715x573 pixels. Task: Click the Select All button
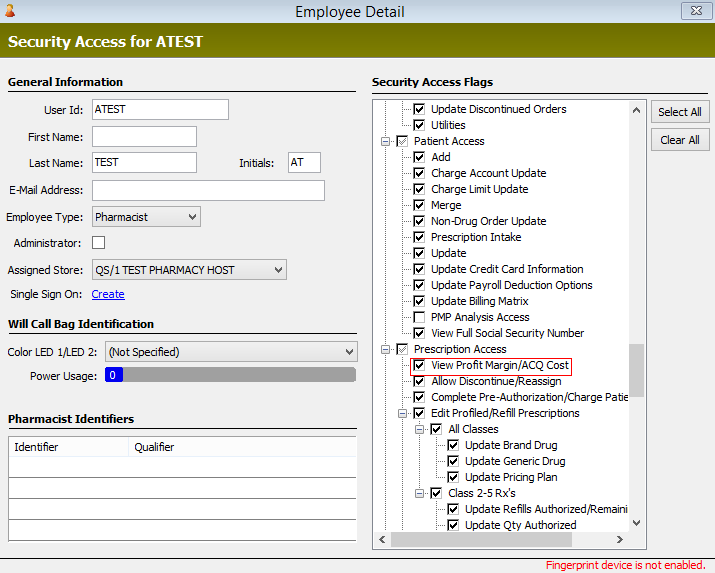click(x=679, y=112)
